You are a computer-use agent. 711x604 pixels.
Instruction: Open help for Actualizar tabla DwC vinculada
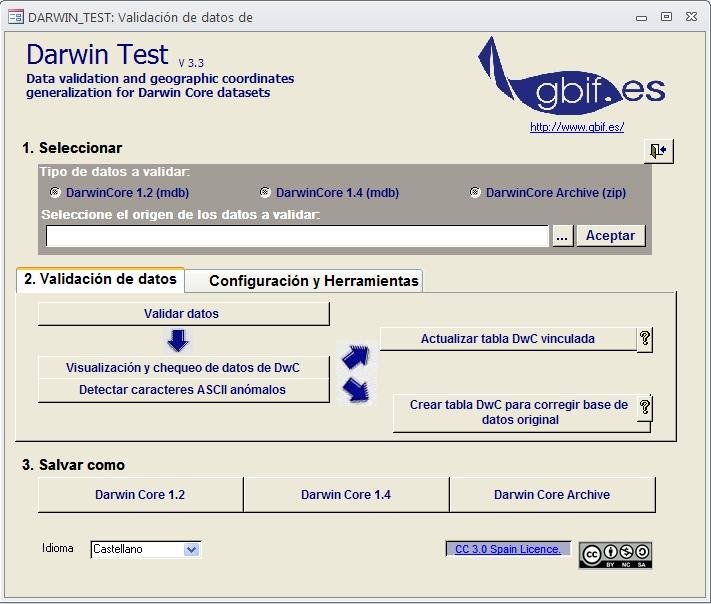[644, 339]
